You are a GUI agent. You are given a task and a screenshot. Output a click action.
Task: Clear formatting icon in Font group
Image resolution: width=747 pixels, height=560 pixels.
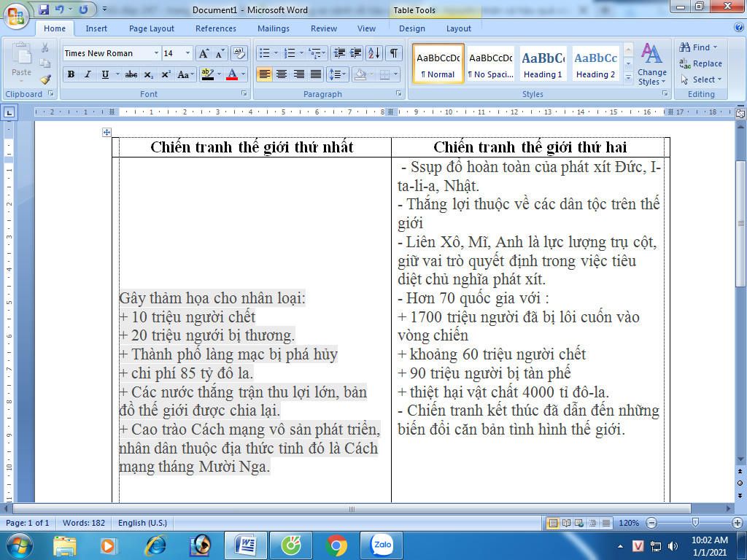click(239, 53)
